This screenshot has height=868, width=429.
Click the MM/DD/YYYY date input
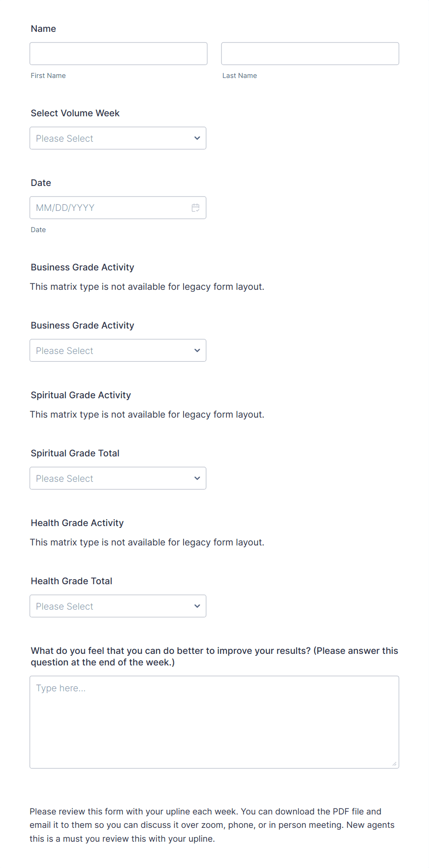118,208
